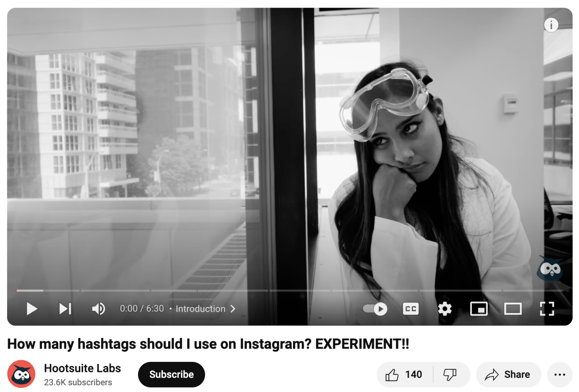Enable miniplayer mode
The image size is (579, 392).
tap(479, 309)
